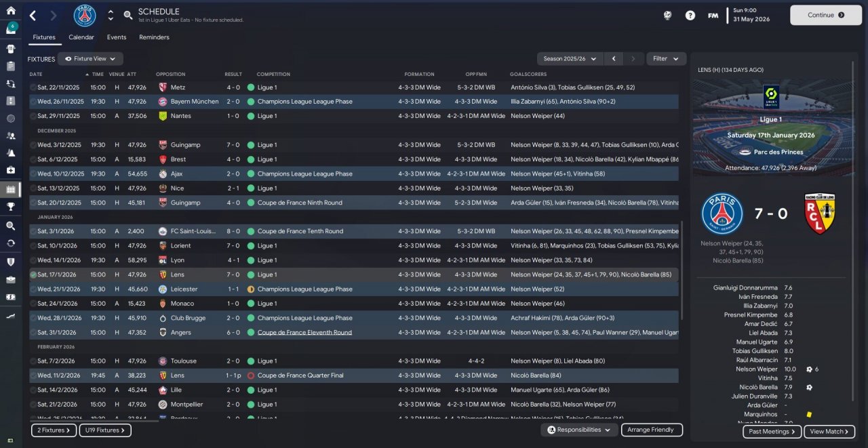The image size is (868, 448).
Task: Switch to the Fixtures tab
Action: (44, 37)
